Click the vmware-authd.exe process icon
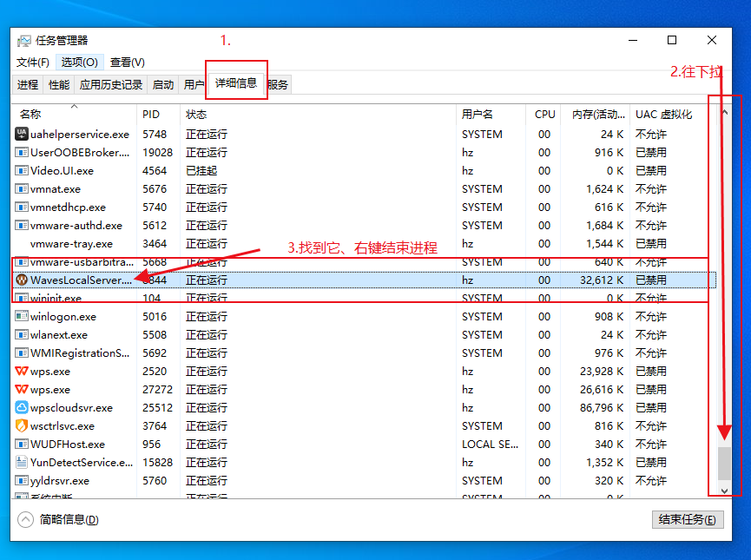Image resolution: width=751 pixels, height=560 pixels. [22, 225]
